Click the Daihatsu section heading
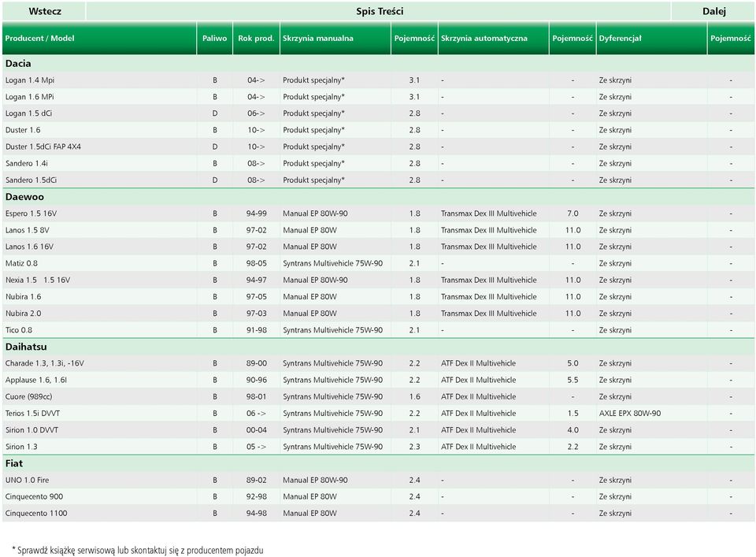Image resolution: width=756 pixels, height=557 pixels. click(26, 347)
